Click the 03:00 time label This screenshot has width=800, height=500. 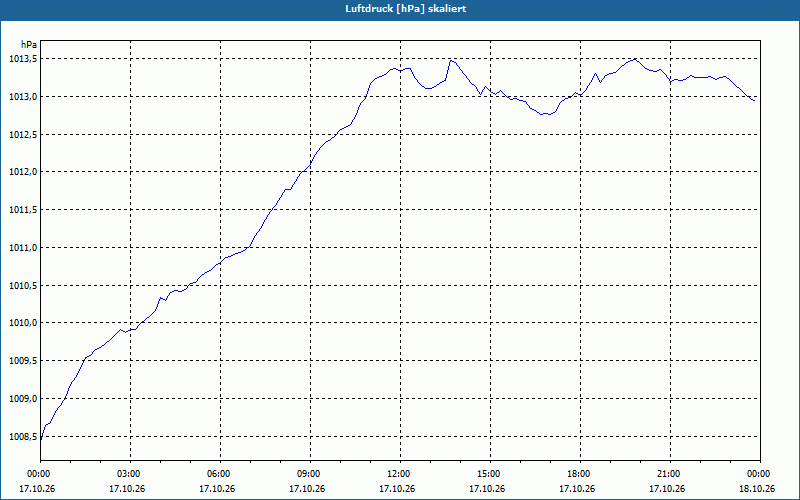131,474
